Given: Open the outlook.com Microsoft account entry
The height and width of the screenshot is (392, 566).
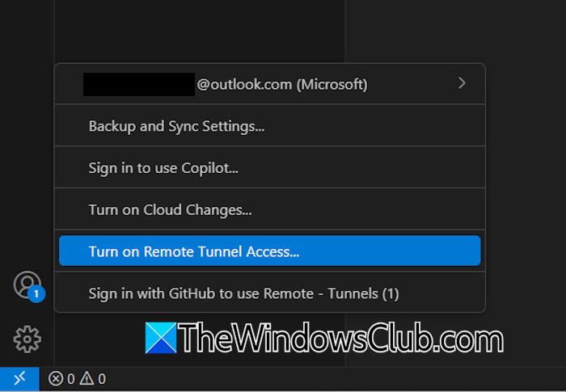Looking at the screenshot, I should pos(281,84).
